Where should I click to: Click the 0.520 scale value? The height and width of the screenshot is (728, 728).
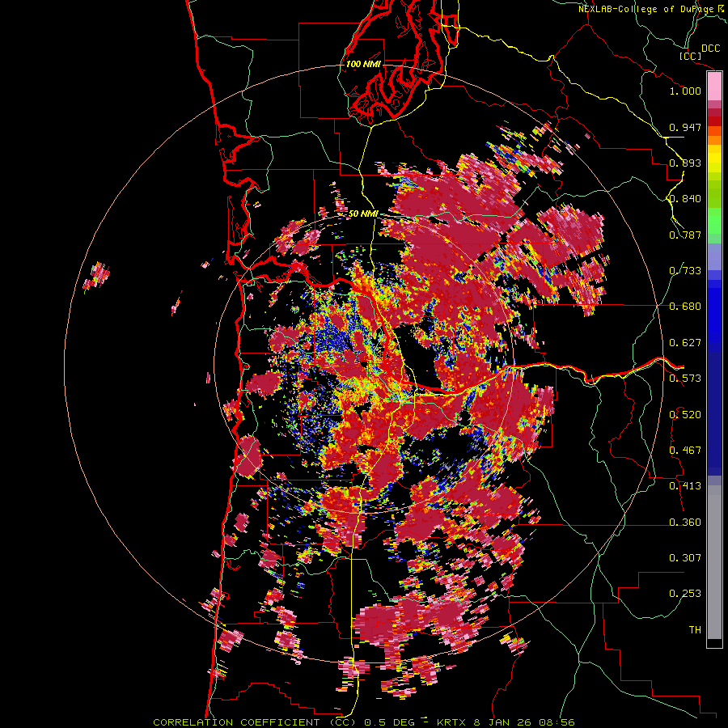click(x=685, y=415)
